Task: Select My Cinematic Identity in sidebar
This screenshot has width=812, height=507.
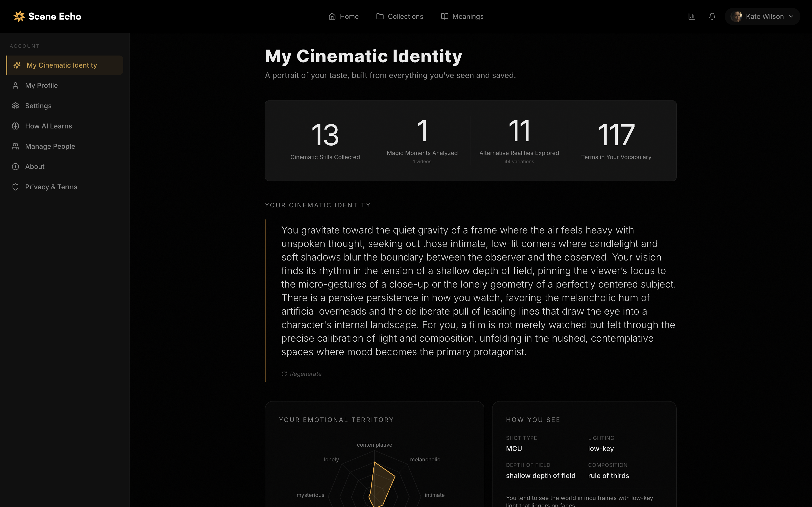Action: [62, 65]
